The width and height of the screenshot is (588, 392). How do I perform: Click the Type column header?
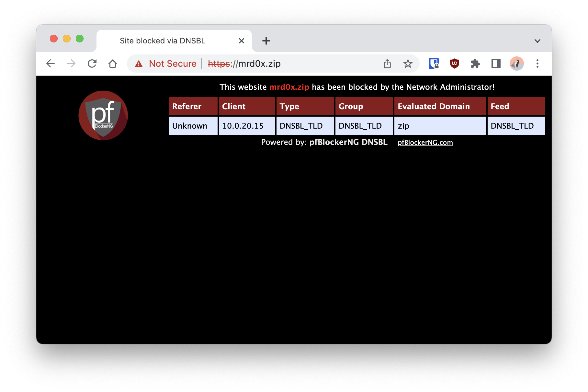[305, 106]
